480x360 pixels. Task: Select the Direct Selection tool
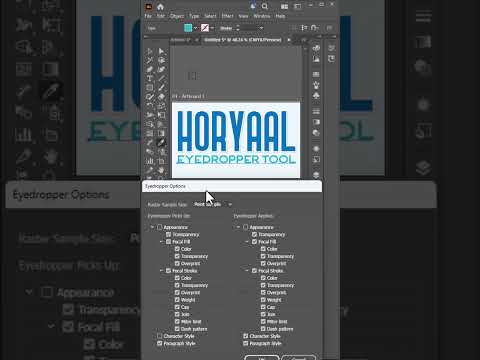[x=161, y=51]
